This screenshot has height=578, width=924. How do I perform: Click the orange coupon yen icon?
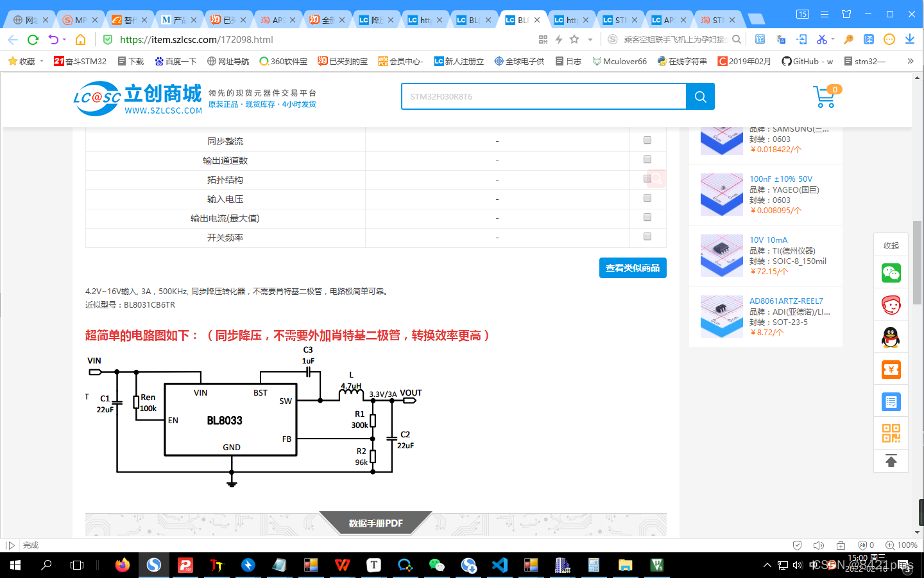click(891, 370)
